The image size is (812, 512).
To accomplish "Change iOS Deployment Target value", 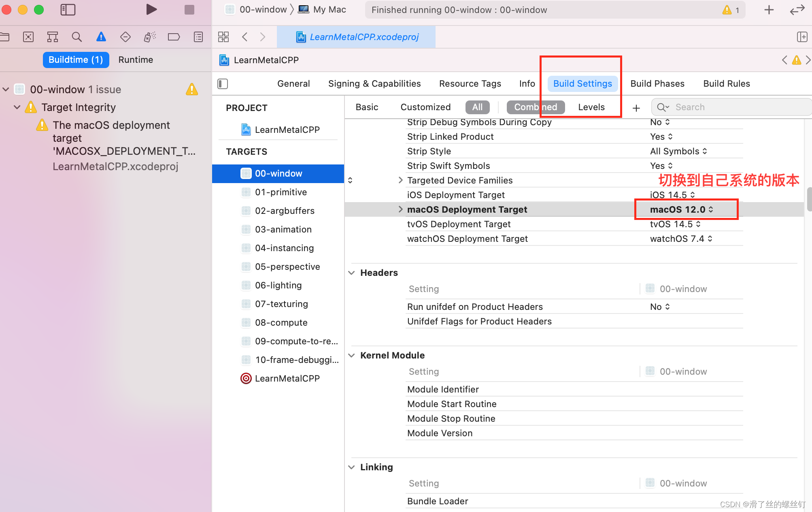I will click(x=672, y=195).
